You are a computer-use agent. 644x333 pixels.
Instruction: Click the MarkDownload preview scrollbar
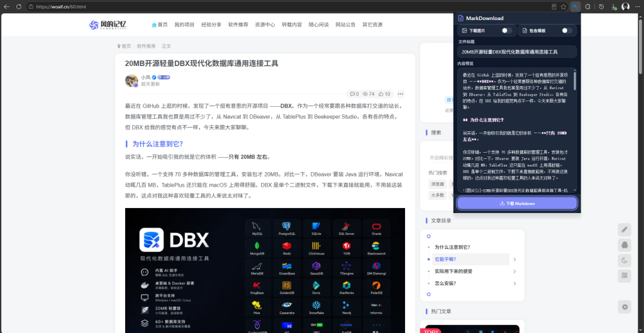(575, 81)
